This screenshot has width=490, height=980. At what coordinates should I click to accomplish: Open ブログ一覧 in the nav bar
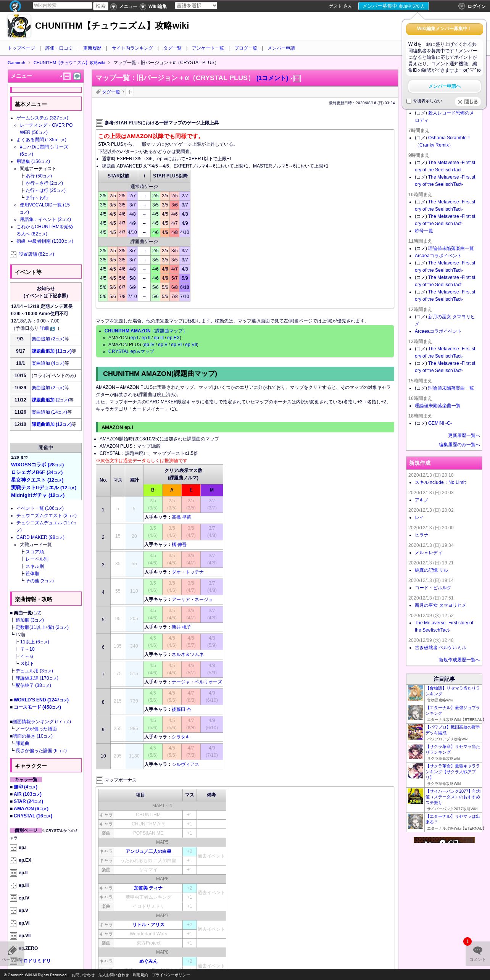(x=246, y=48)
